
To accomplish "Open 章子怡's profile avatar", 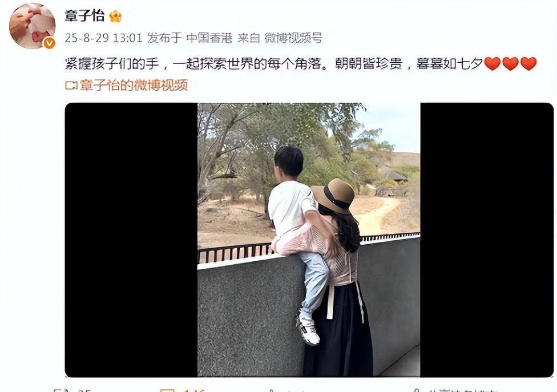I will (x=32, y=26).
